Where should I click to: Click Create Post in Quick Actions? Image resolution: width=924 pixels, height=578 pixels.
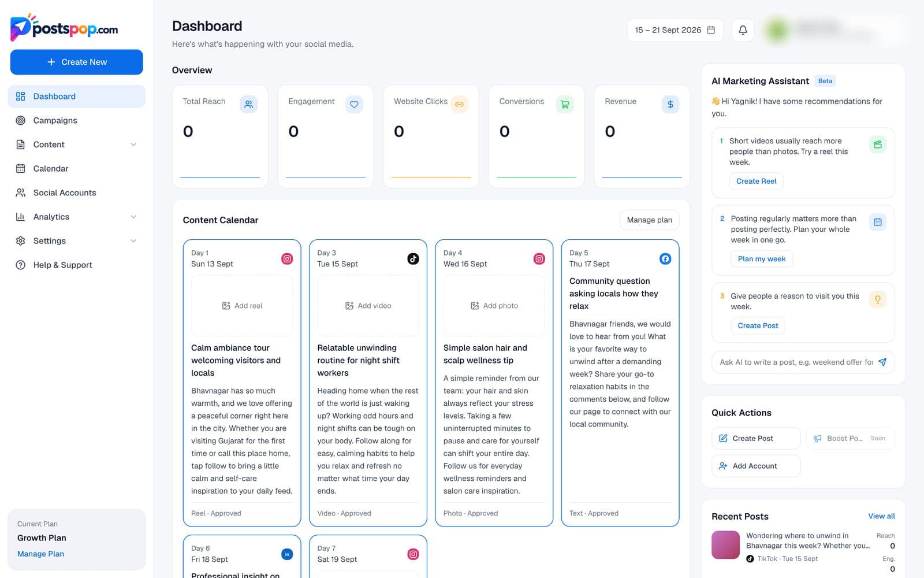(x=756, y=438)
